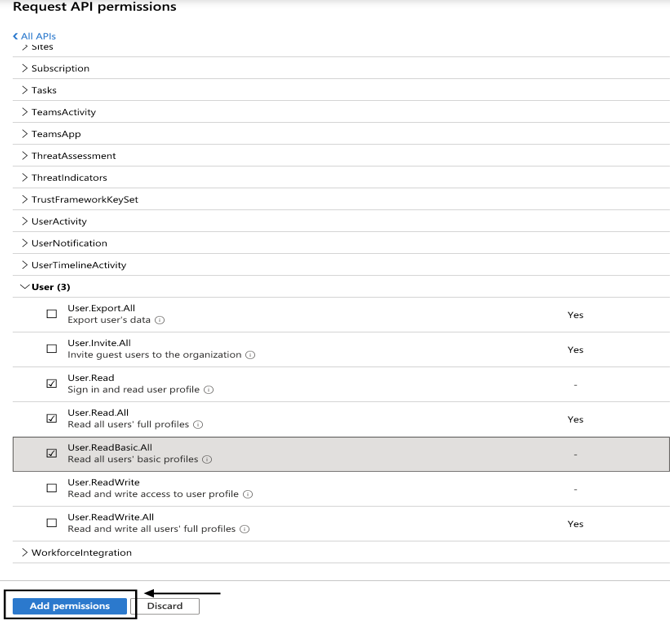Viewport: 670px width, 625px height.
Task: Click info icon for Read all users' basic profiles
Action: [x=207, y=460]
